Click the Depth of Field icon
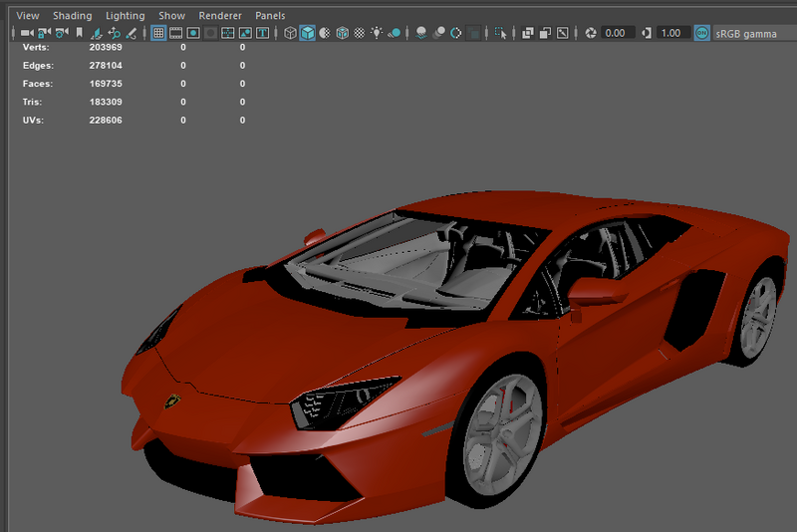The image size is (797, 532). click(474, 33)
